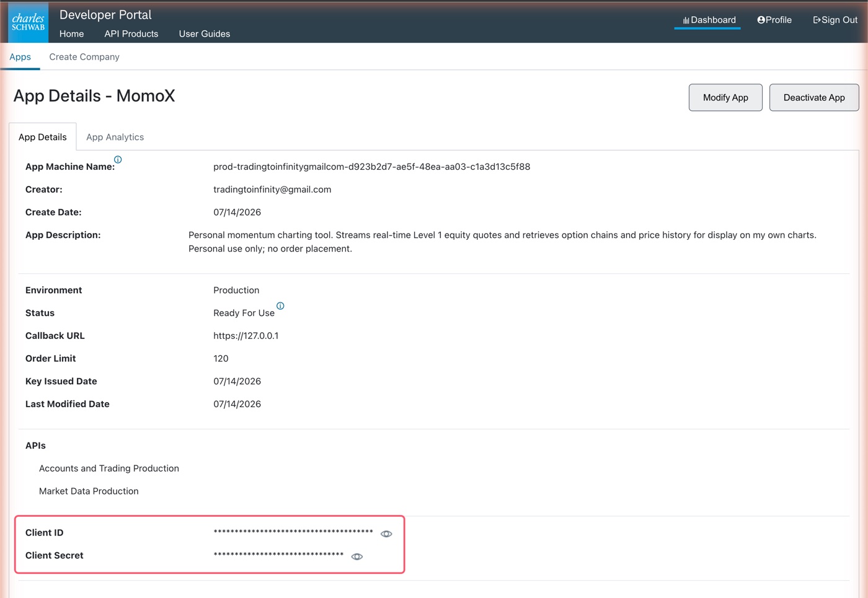Switch to the Apps tab
The width and height of the screenshot is (868, 598).
tap(20, 57)
